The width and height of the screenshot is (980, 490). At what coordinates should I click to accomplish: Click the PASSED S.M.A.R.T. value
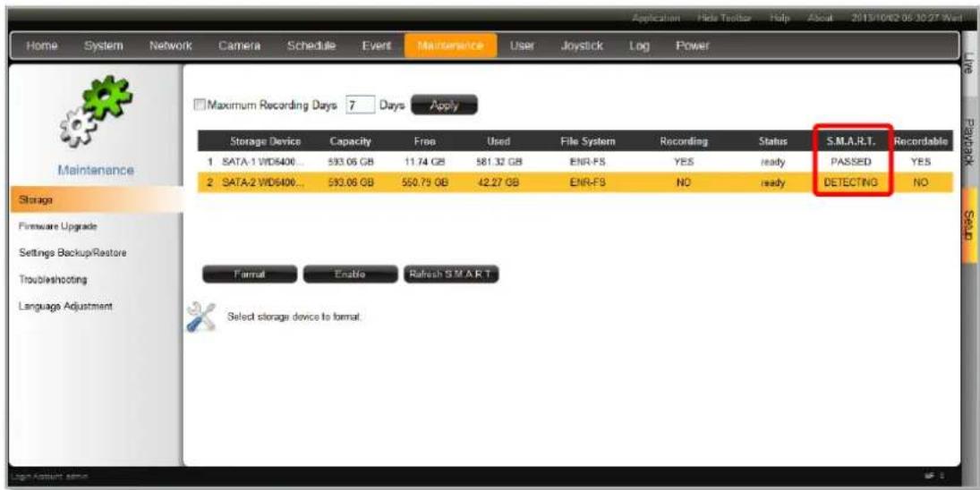tap(850, 162)
